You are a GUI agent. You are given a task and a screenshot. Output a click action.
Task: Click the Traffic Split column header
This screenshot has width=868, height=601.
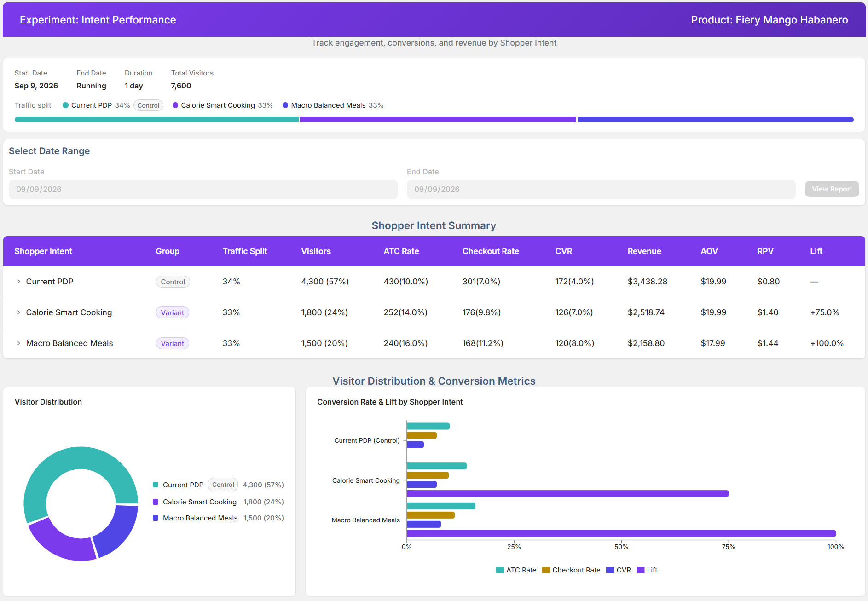point(245,251)
